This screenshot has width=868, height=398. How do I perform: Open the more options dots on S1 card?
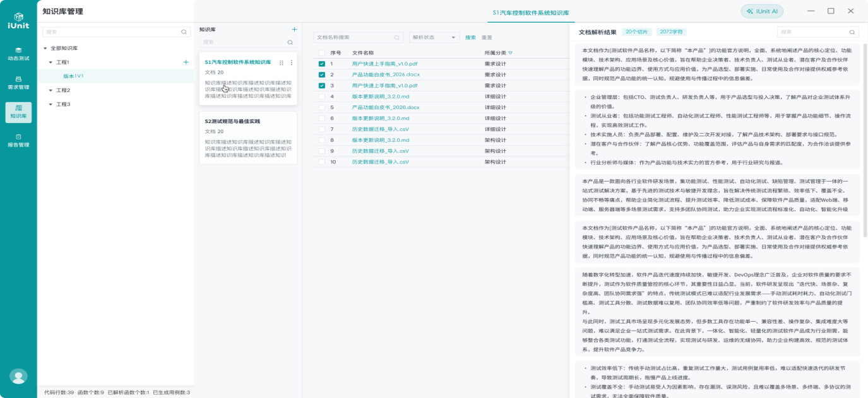click(x=291, y=62)
